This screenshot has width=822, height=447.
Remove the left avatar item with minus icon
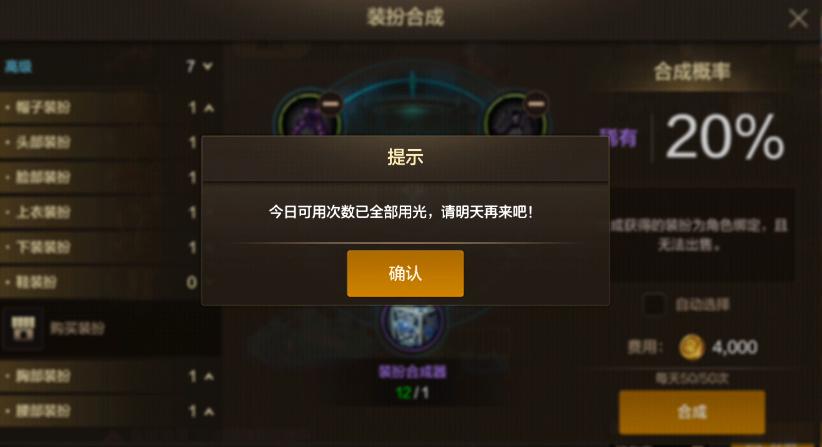tap(331, 104)
